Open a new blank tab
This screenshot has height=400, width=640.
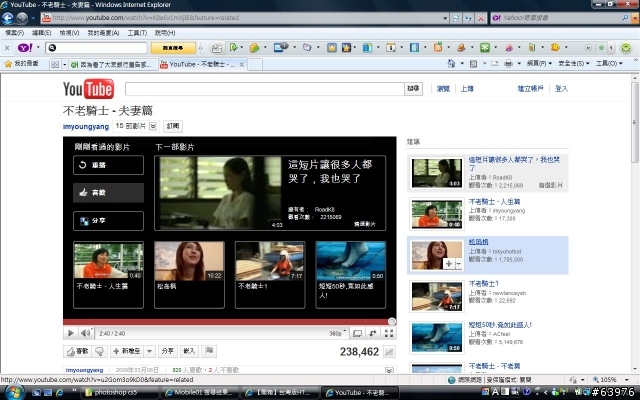(255, 64)
